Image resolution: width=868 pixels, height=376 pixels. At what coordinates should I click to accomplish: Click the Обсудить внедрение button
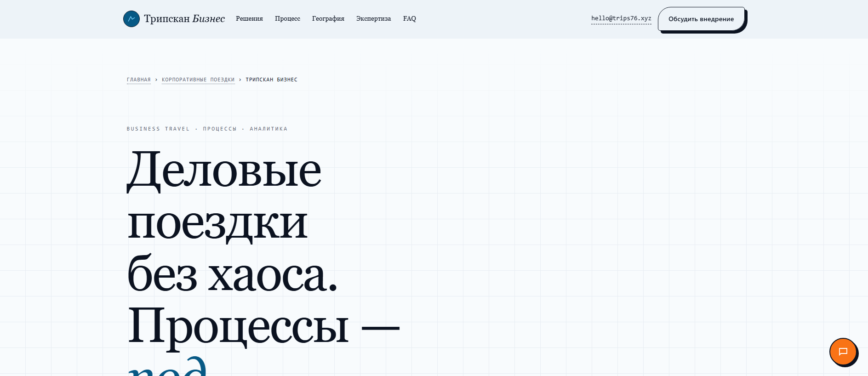[701, 19]
